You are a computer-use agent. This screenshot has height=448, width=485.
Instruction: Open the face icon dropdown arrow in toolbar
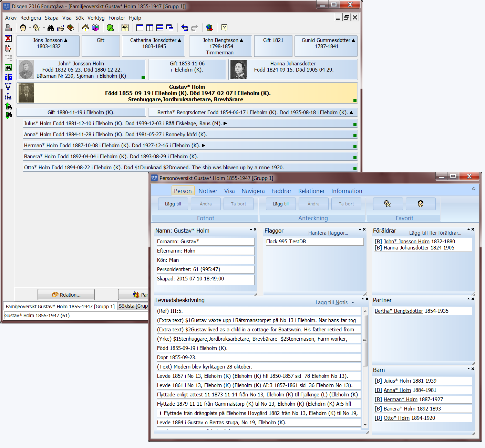pyautogui.click(x=30, y=28)
